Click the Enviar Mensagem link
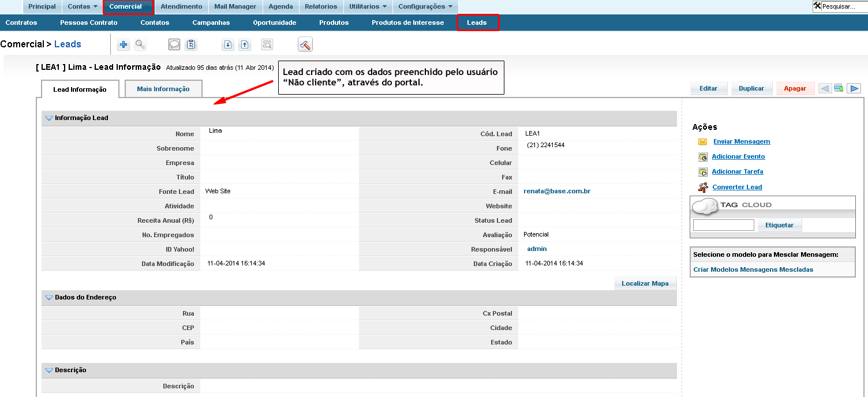868x397 pixels. (742, 141)
